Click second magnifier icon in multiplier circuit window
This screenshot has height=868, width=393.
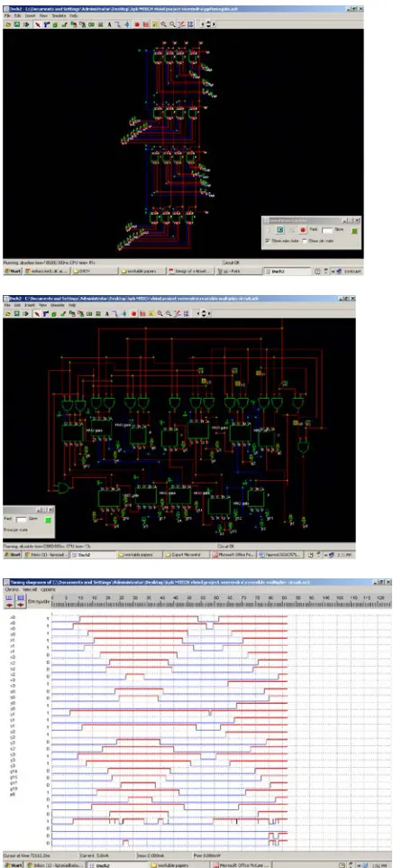click(x=168, y=313)
